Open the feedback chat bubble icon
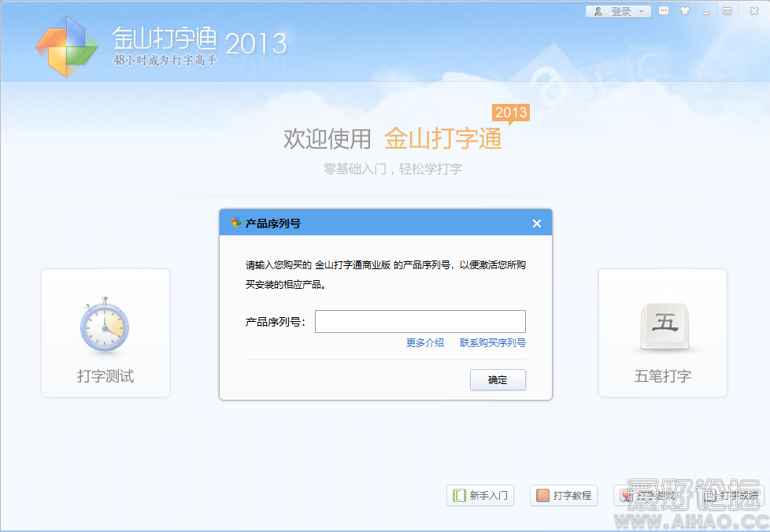 [664, 11]
